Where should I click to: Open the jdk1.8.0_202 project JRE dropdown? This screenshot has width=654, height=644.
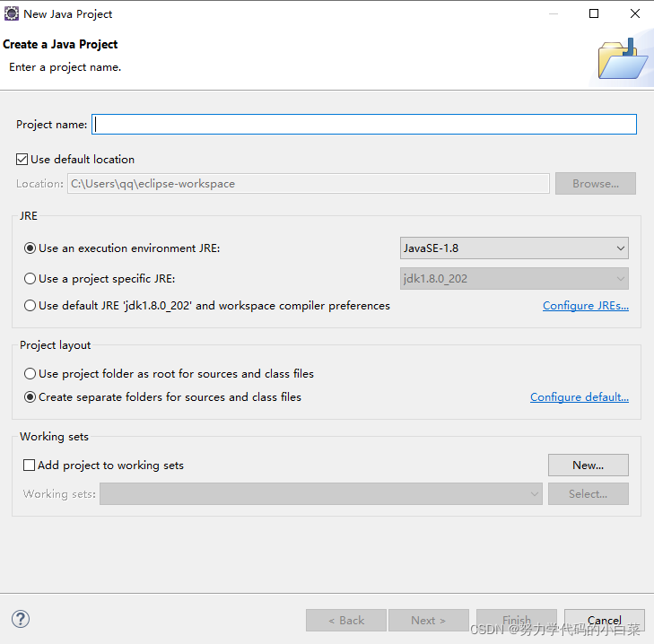[514, 279]
